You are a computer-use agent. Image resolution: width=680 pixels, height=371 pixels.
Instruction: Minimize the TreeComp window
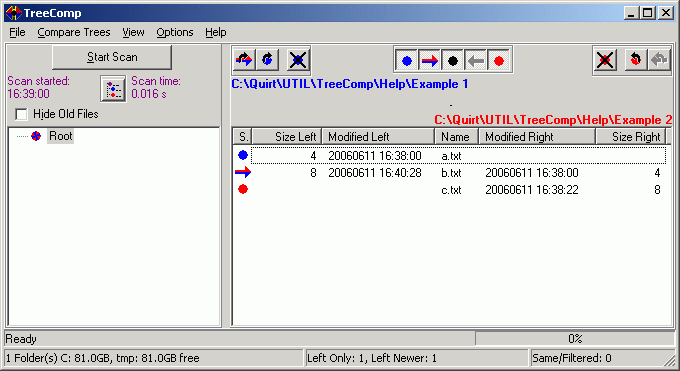click(x=631, y=13)
